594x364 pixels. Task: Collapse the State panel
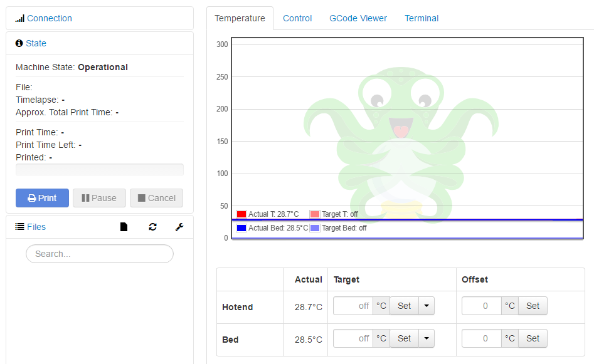pyautogui.click(x=36, y=43)
